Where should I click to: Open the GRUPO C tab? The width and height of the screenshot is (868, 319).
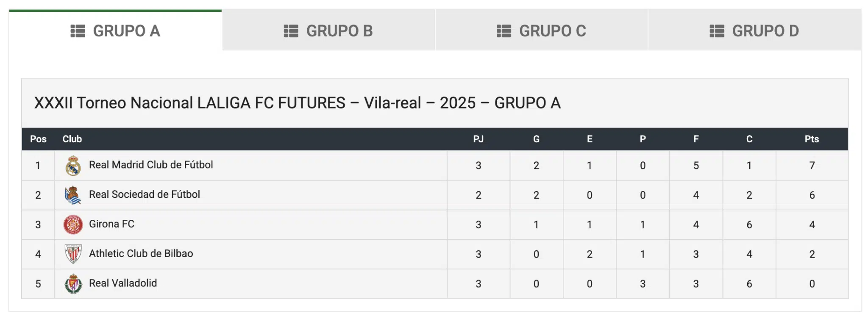(x=541, y=30)
